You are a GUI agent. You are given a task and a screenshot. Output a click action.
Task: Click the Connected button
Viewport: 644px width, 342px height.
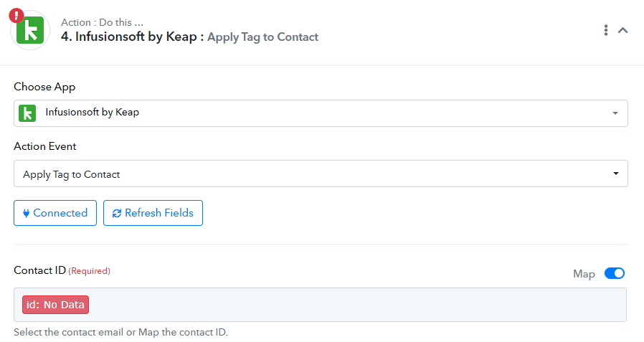55,213
